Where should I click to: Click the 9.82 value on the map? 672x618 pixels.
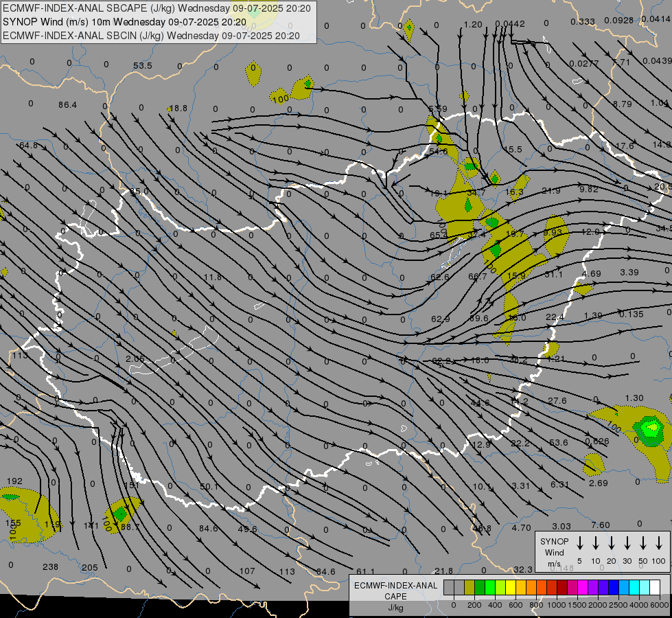tap(589, 189)
